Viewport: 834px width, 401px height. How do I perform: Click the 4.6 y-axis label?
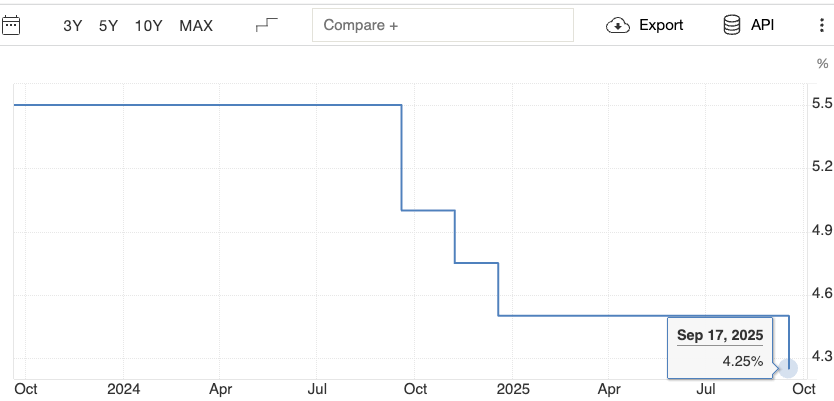tap(823, 294)
